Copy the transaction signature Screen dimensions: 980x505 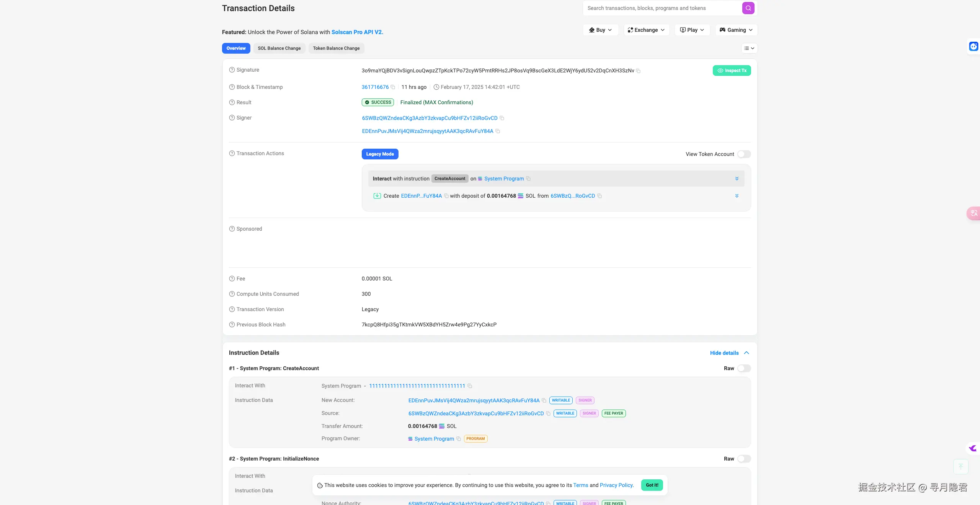click(x=638, y=71)
